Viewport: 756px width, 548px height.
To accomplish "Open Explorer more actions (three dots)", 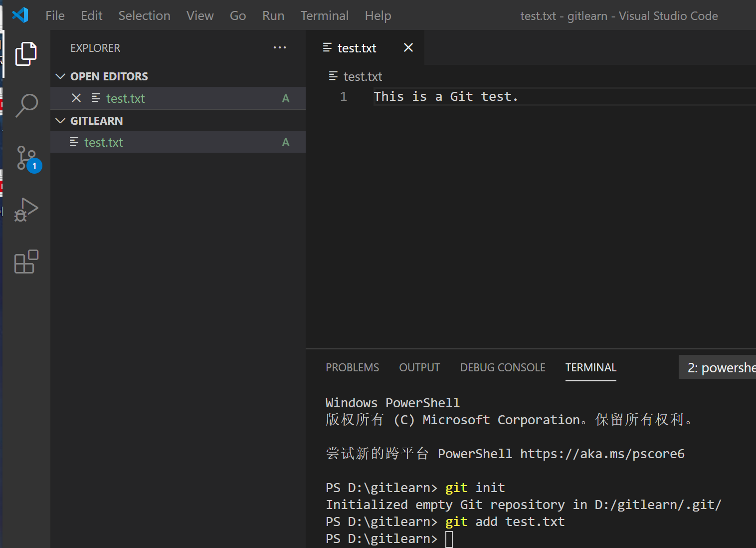I will [x=280, y=48].
